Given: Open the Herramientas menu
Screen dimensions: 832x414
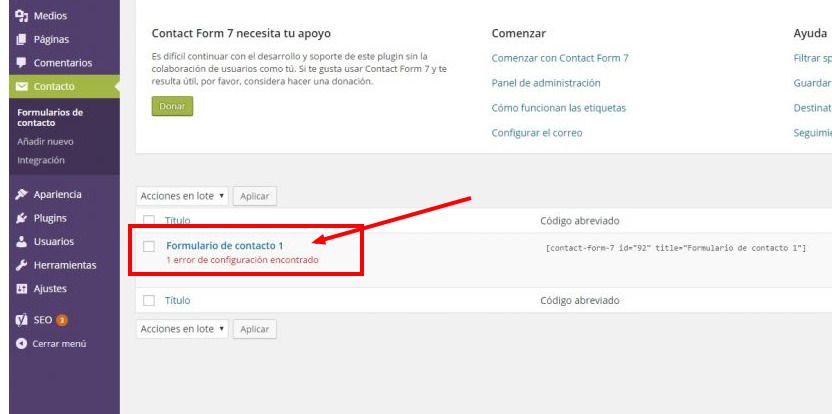Looking at the screenshot, I should click(x=64, y=265).
